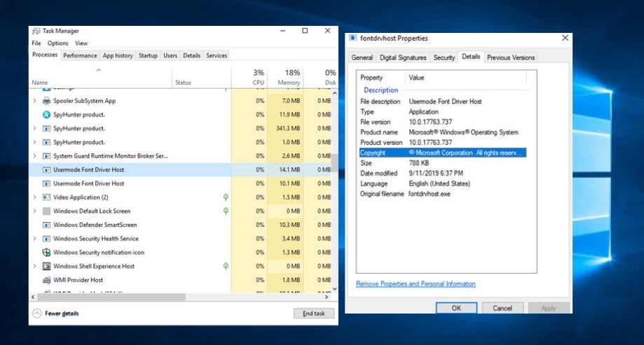644x345 pixels.
Task: Click the icon of Usermode Font Driver Host 10.1 MB
Action: pyautogui.click(x=46, y=183)
